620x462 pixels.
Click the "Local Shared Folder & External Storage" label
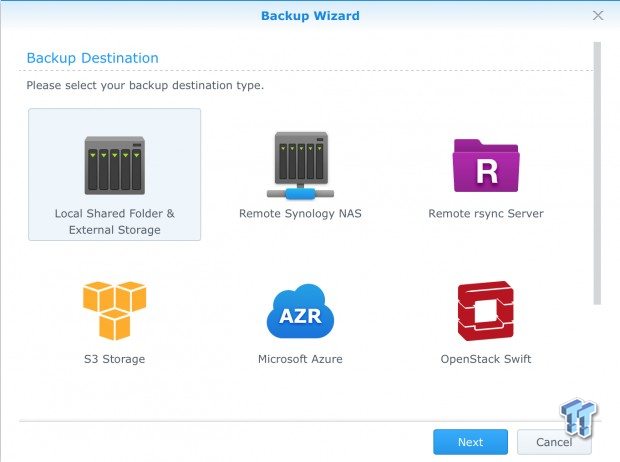coord(115,222)
